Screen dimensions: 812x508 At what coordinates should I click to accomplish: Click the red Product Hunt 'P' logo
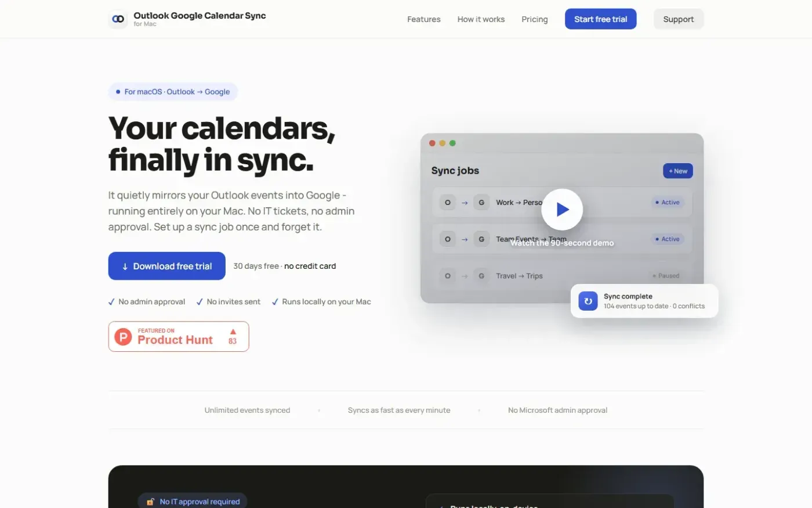coord(123,337)
